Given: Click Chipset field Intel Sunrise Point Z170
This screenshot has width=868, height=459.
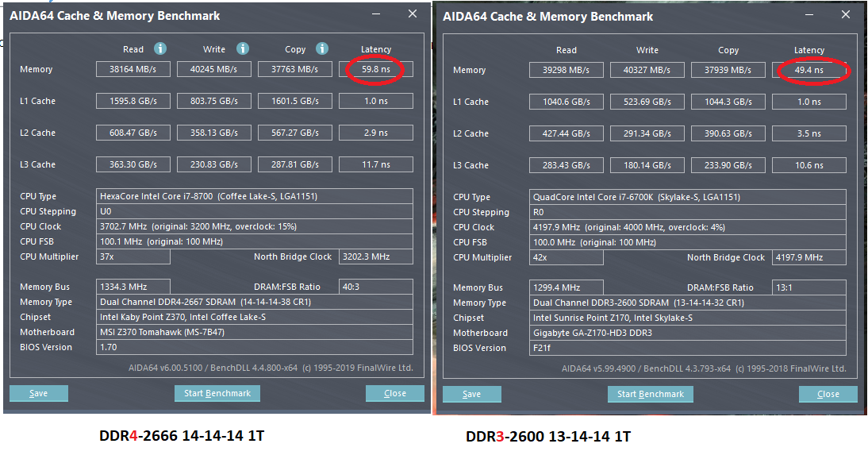Looking at the screenshot, I should pos(688,317).
